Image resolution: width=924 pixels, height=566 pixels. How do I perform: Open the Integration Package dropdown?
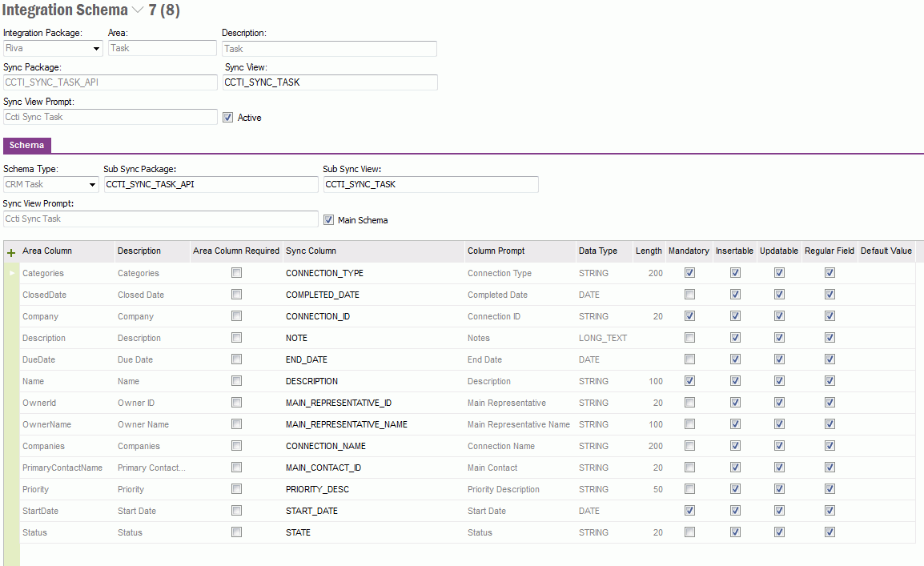pyautogui.click(x=97, y=49)
